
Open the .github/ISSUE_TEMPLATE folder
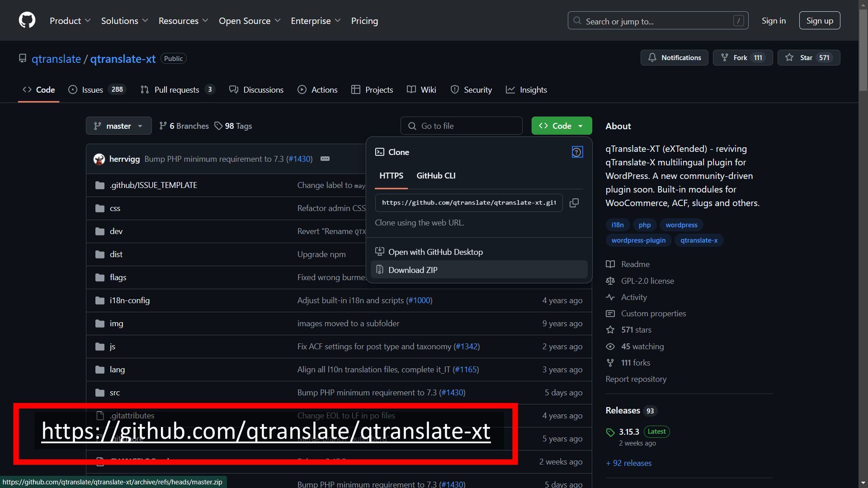point(153,185)
